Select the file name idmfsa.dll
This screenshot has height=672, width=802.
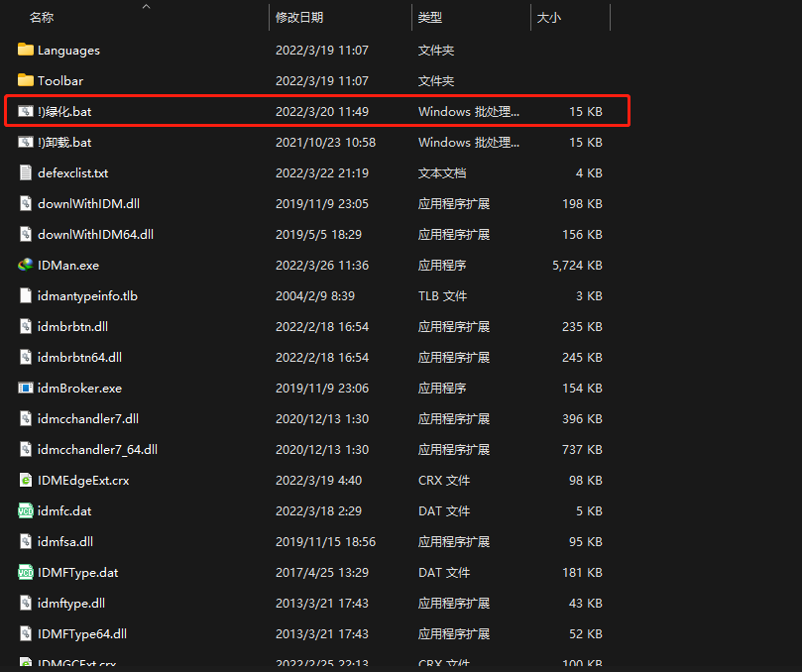[65, 541]
